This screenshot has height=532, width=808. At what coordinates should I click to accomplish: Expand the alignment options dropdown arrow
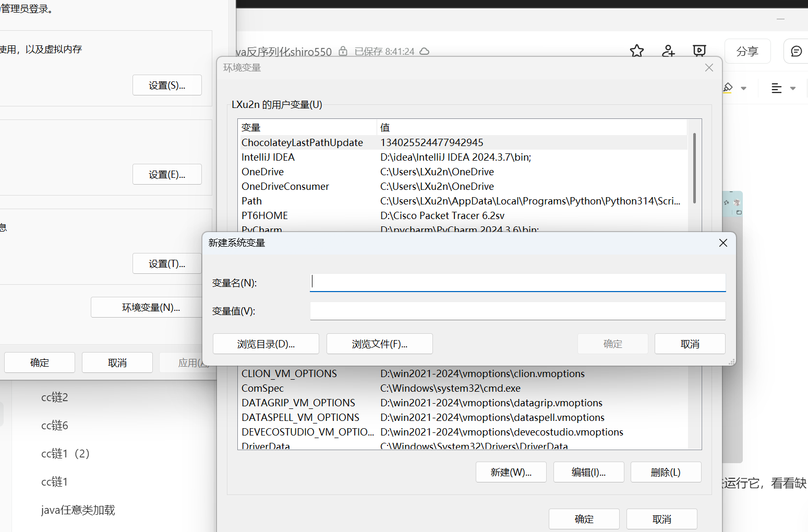coord(793,88)
